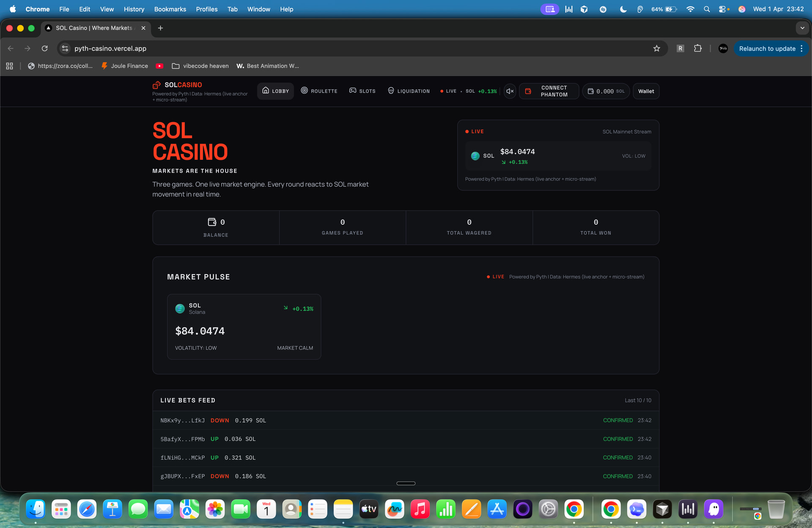812x528 pixels.
Task: Open the Roulette game tab
Action: (x=319, y=91)
